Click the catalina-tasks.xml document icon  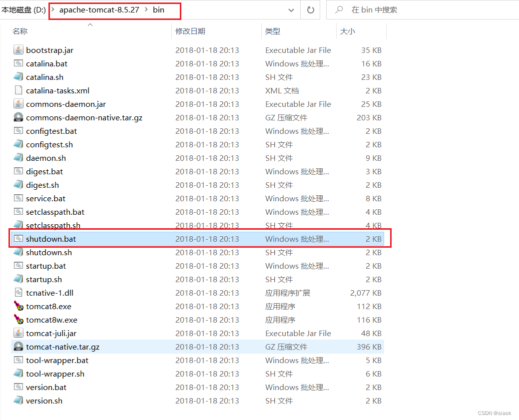pyautogui.click(x=18, y=90)
